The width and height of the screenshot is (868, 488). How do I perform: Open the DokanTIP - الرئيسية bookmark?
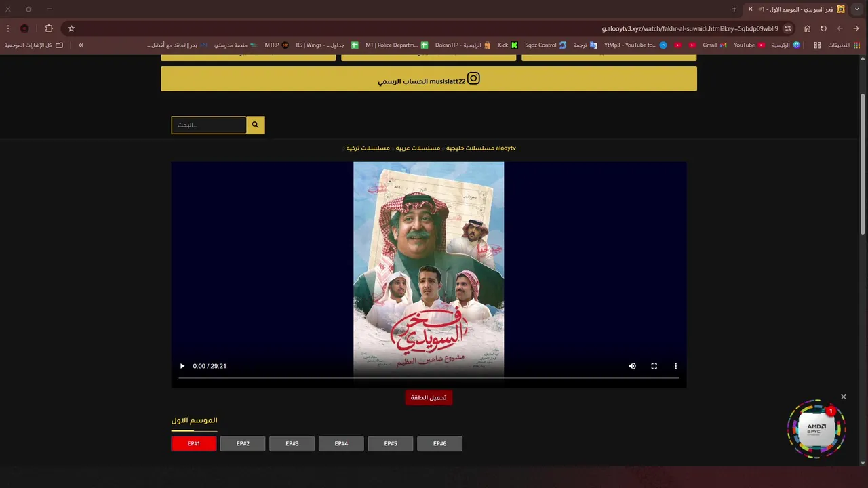pyautogui.click(x=463, y=45)
